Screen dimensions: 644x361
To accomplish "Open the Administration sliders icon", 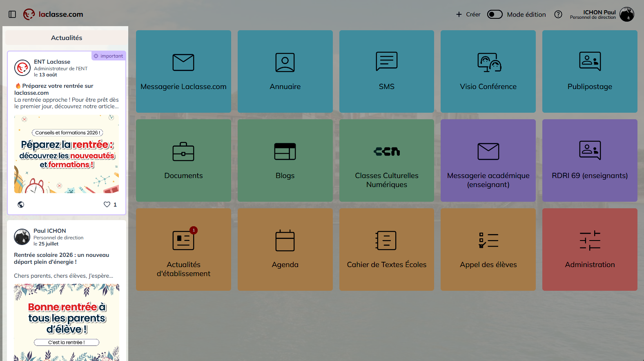I will pos(590,241).
